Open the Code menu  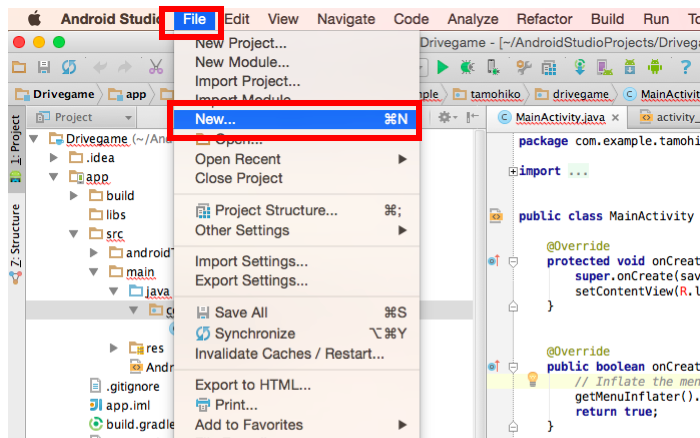[411, 19]
